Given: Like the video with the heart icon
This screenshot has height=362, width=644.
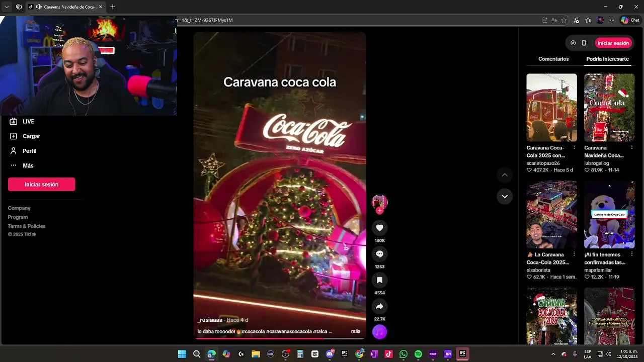Looking at the screenshot, I should point(379,228).
